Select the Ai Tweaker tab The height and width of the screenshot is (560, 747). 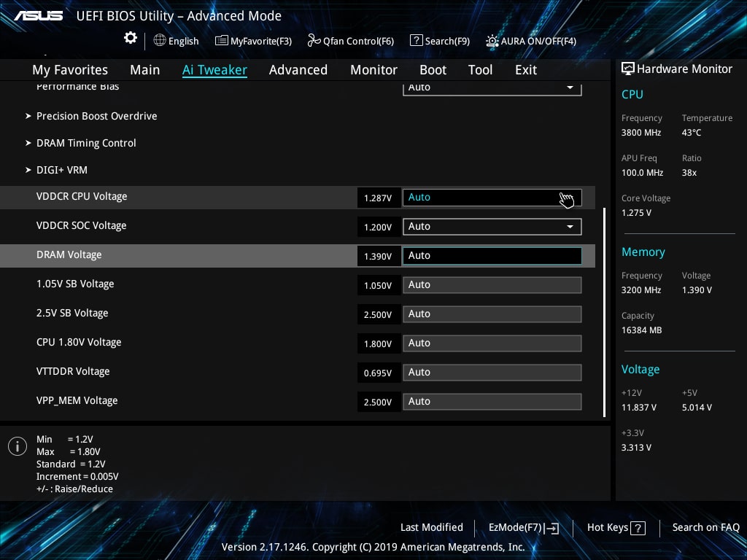(x=214, y=70)
